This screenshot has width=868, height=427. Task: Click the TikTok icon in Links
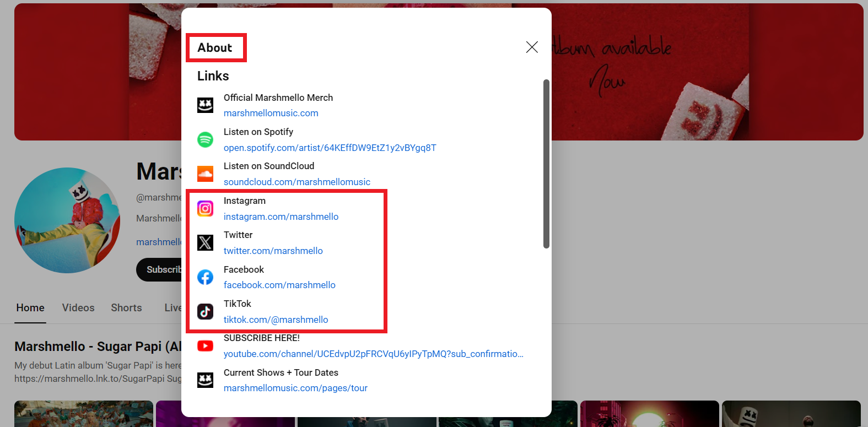[205, 311]
